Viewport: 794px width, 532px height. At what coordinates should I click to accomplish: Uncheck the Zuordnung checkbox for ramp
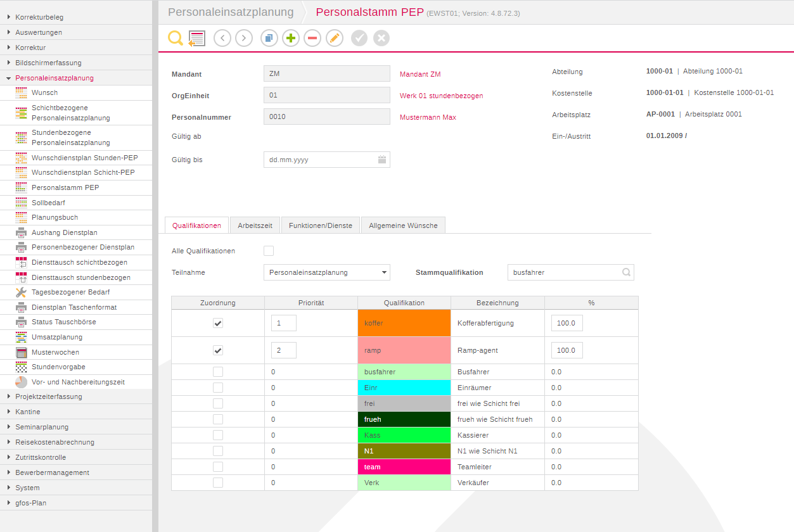click(218, 350)
